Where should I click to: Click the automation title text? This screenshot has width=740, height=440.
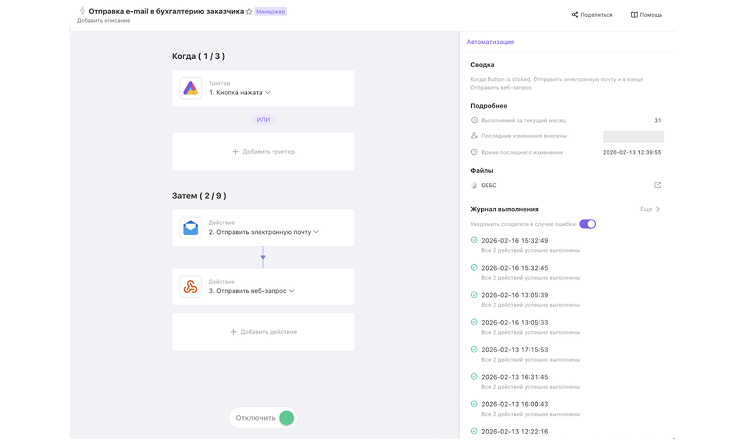(x=166, y=11)
